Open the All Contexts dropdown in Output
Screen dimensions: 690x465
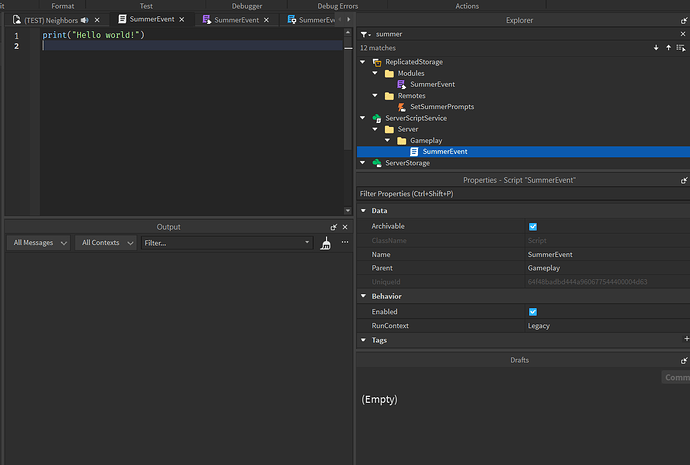pos(106,243)
